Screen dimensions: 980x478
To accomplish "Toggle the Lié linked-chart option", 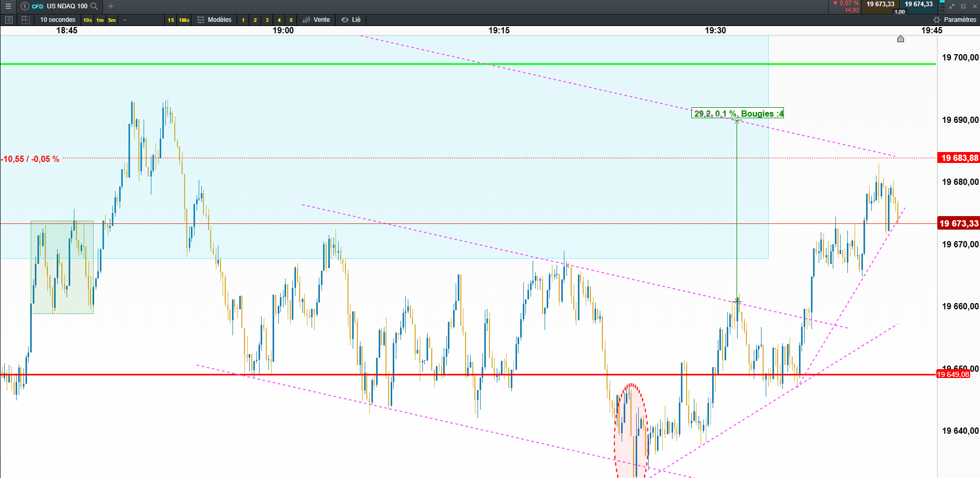I will (351, 20).
